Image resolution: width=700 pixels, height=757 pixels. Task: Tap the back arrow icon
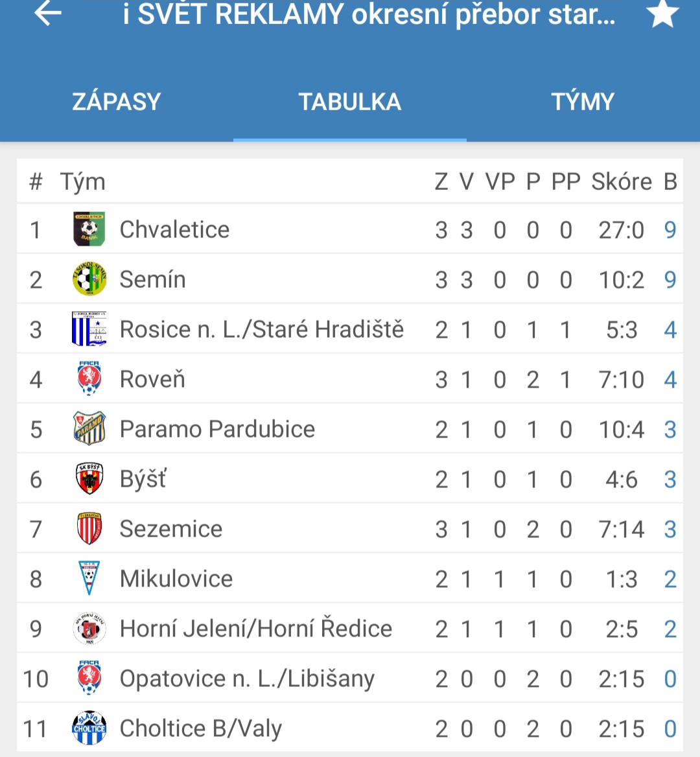48,14
